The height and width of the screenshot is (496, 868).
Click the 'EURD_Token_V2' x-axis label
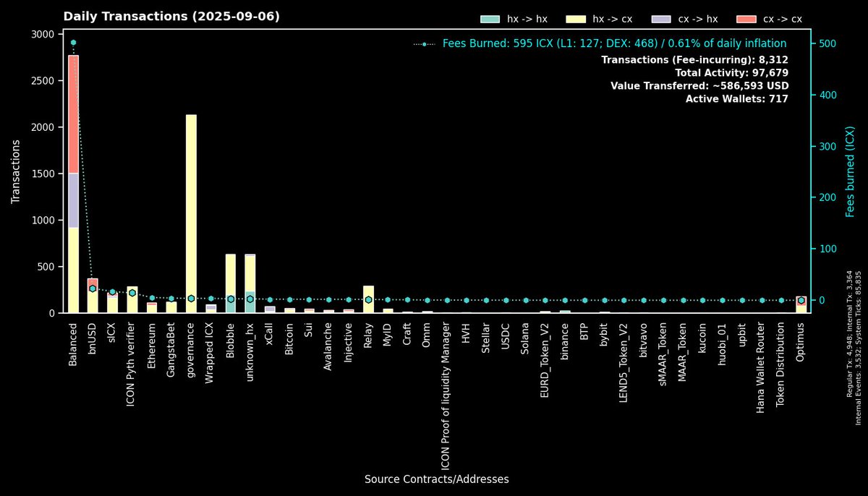(x=545, y=360)
